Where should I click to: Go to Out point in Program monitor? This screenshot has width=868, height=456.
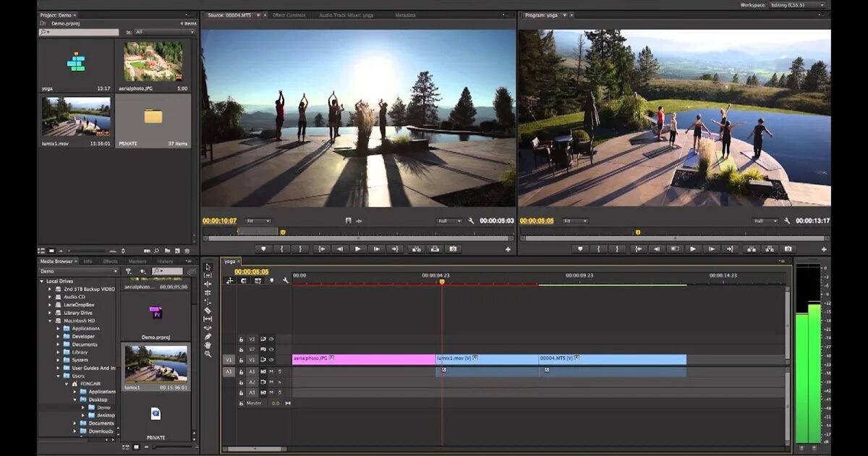click(731, 249)
